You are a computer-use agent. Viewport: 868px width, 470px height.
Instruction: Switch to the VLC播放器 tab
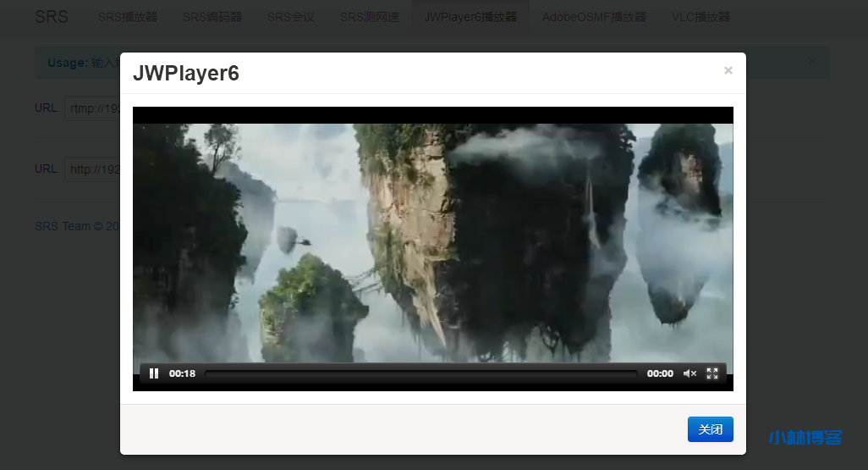[700, 17]
